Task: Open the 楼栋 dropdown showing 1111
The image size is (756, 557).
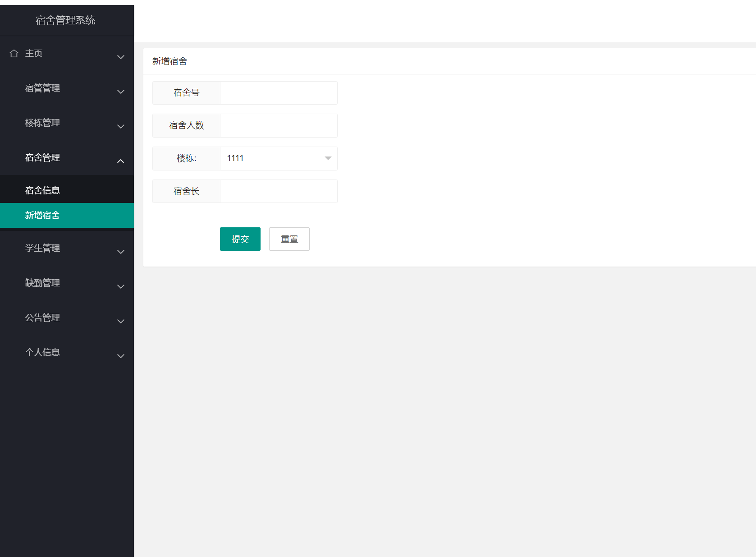Action: tap(279, 158)
